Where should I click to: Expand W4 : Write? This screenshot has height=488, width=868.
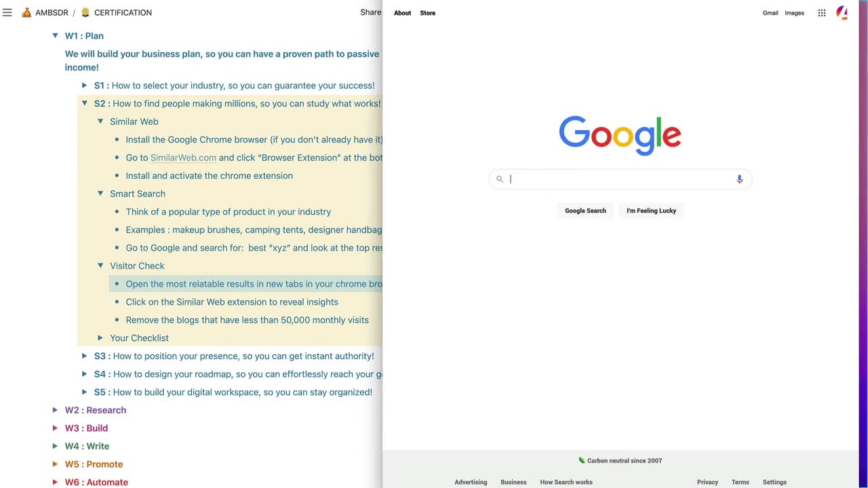pos(56,446)
